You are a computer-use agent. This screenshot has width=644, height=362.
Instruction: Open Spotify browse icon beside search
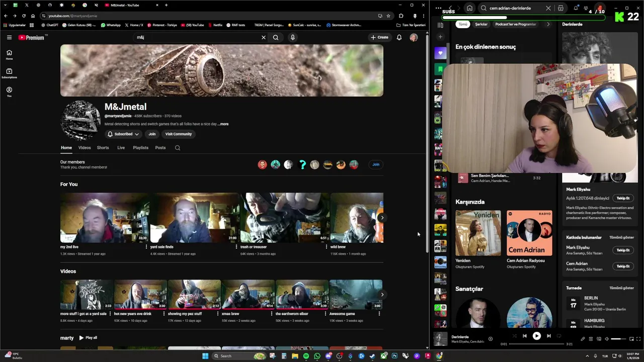560,8
